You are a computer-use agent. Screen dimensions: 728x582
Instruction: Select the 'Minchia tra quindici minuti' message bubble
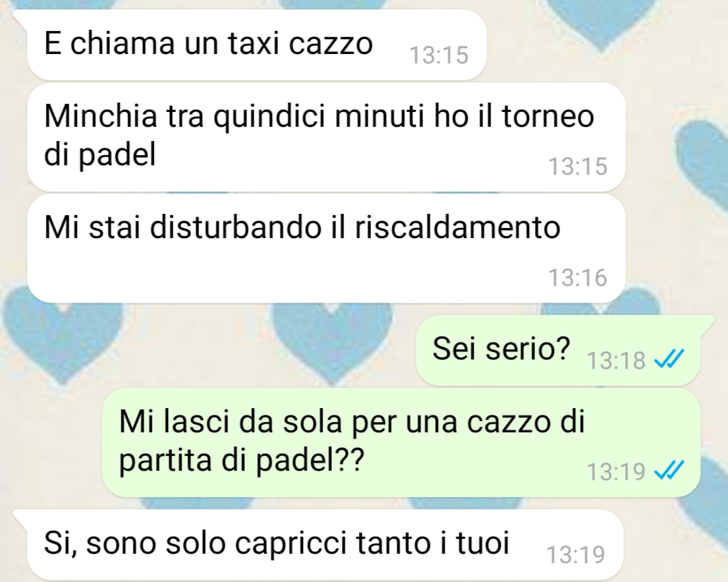(x=327, y=137)
